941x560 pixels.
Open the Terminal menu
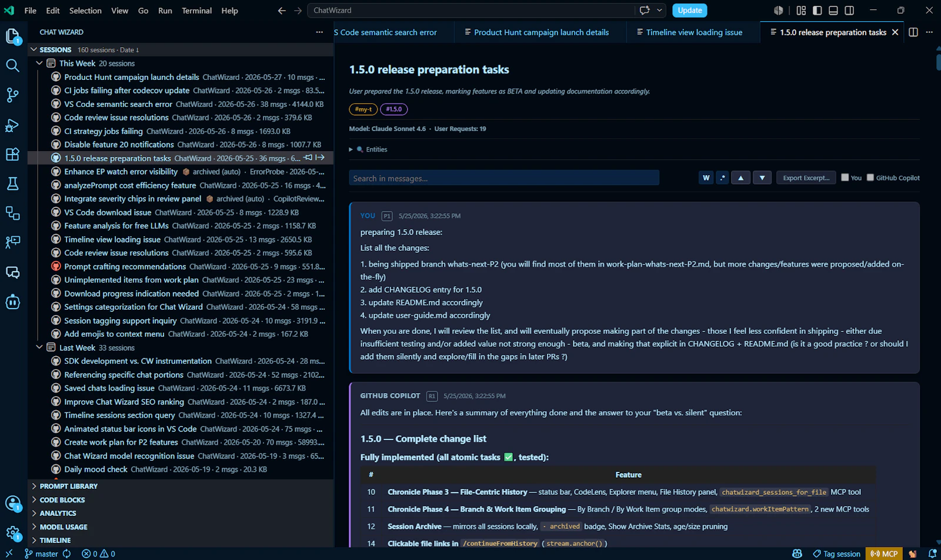(x=196, y=11)
